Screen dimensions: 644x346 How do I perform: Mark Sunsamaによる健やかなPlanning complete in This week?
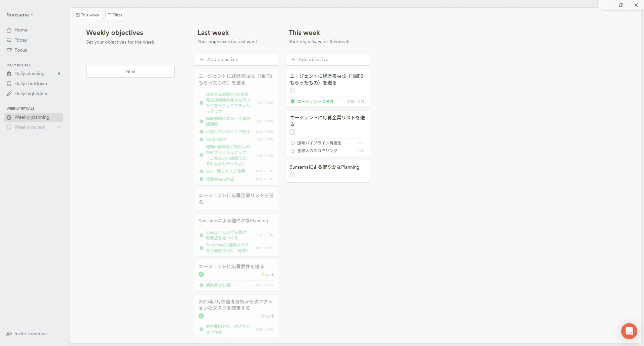pyautogui.click(x=292, y=175)
